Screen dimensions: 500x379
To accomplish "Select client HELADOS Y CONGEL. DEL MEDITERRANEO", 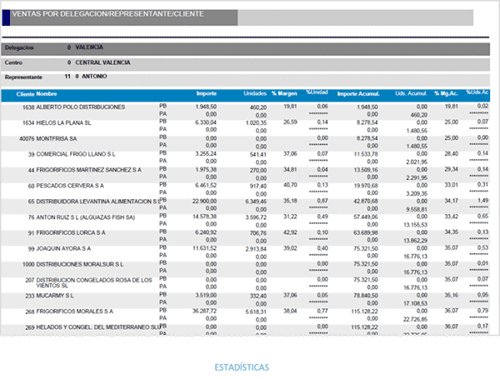I will (98, 327).
